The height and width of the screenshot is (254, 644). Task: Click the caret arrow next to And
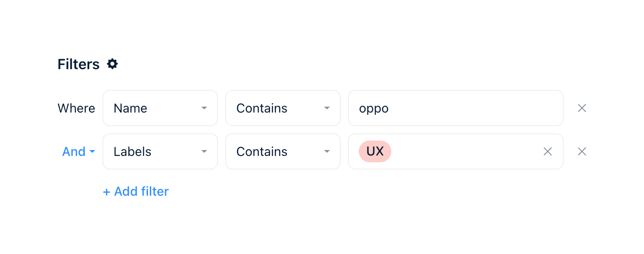[x=92, y=151]
